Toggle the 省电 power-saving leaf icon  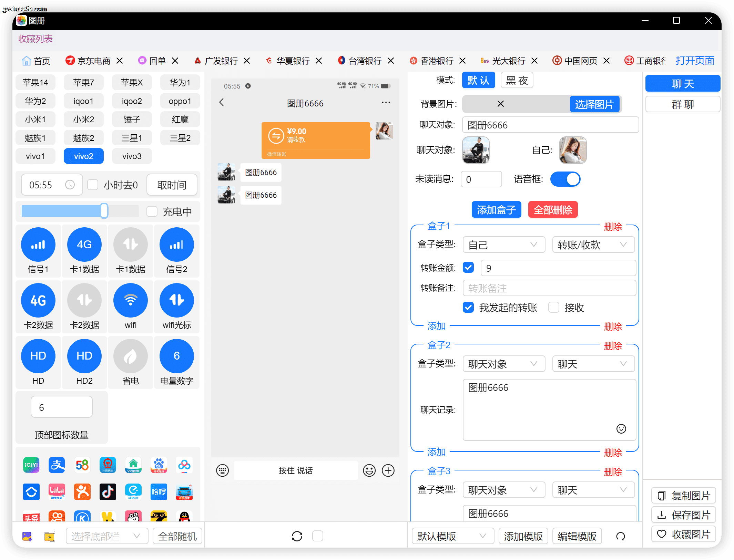pyautogui.click(x=130, y=356)
